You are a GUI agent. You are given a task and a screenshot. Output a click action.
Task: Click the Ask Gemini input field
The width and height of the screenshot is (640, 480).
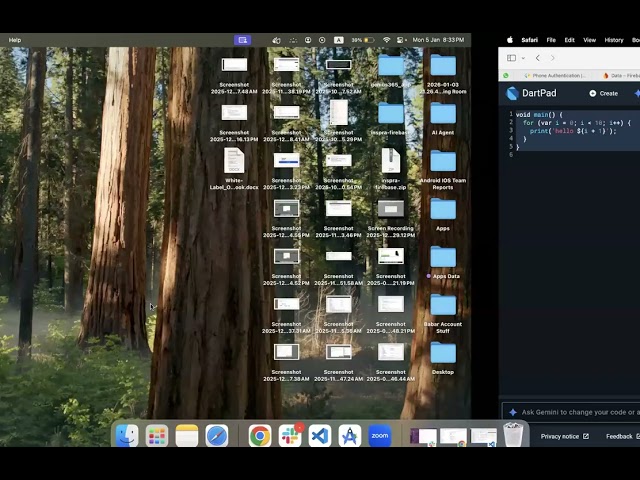pyautogui.click(x=575, y=412)
